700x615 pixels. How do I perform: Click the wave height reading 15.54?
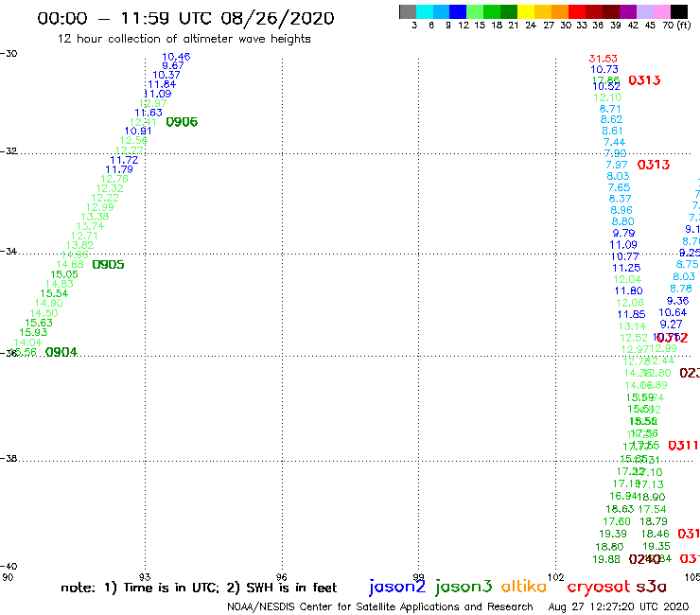point(54,294)
